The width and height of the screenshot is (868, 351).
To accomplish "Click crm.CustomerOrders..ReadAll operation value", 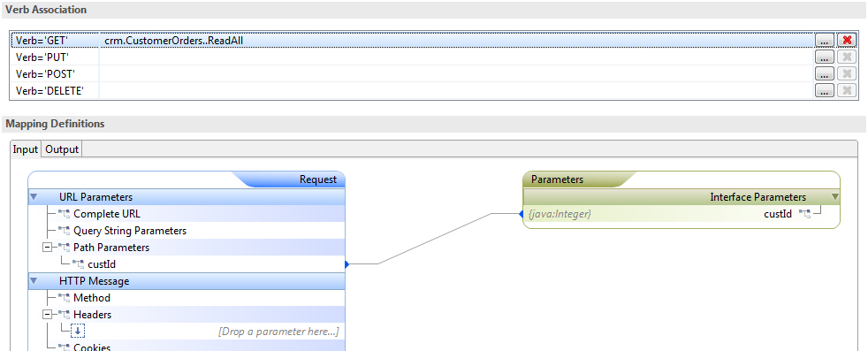I will [174, 41].
